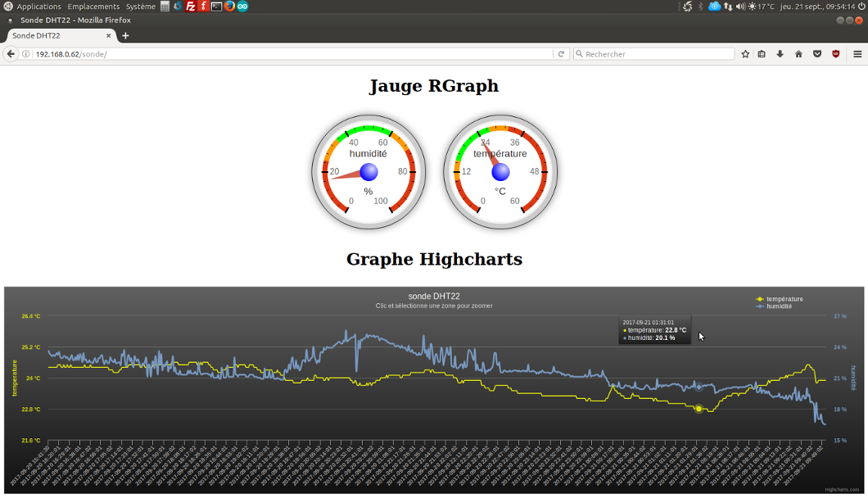
Task: Open the Applications menu
Action: point(38,7)
